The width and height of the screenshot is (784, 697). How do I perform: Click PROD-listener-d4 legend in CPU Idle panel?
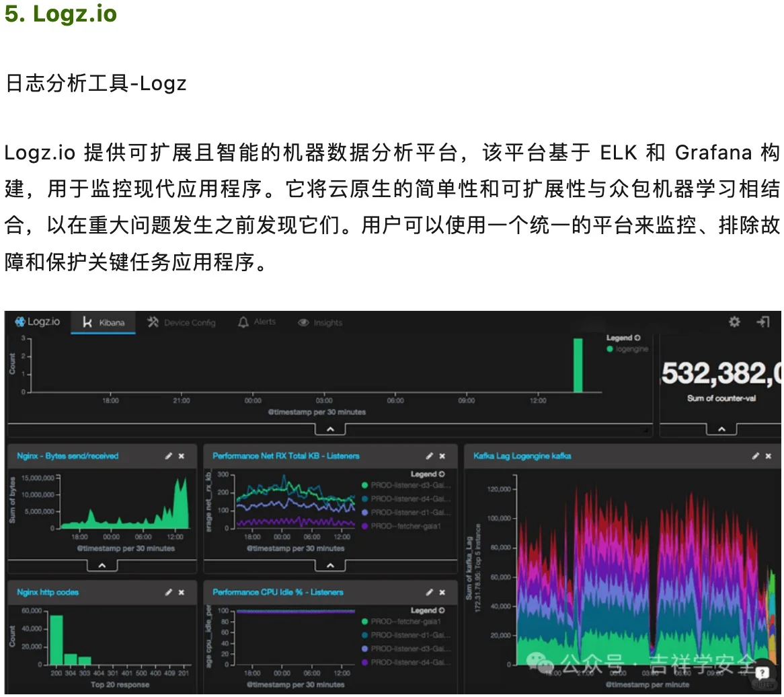pyautogui.click(x=406, y=662)
